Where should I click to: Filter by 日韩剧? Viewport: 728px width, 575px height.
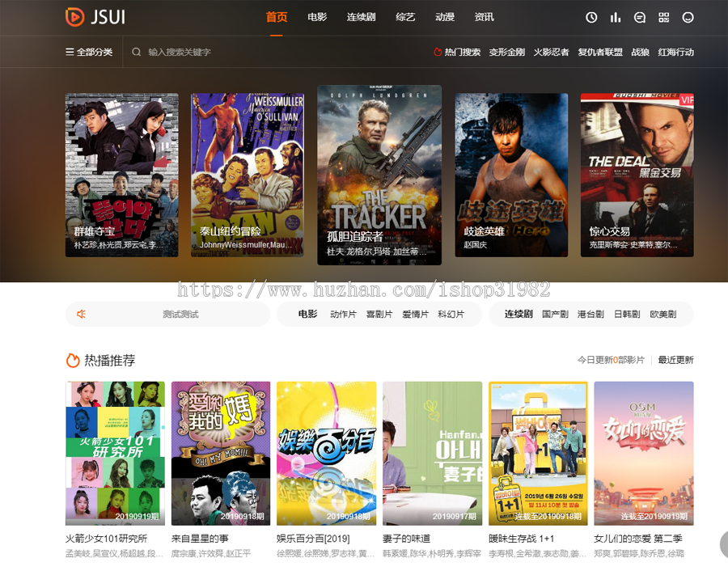(x=627, y=314)
